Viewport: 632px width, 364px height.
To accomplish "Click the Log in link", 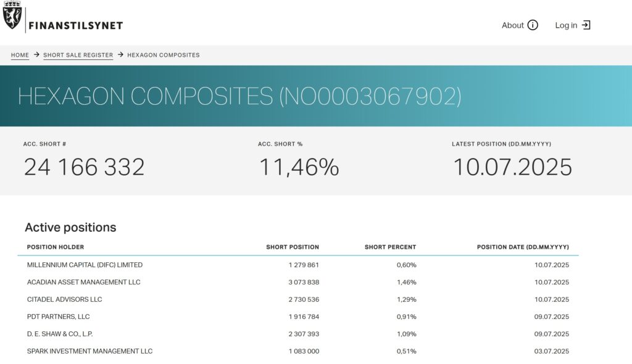I will [573, 25].
